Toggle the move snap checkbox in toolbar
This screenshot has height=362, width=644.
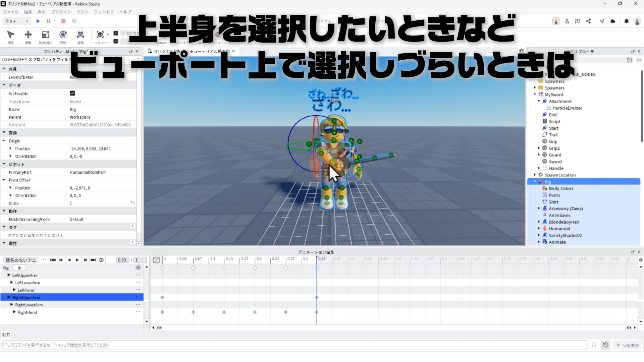[116, 33]
